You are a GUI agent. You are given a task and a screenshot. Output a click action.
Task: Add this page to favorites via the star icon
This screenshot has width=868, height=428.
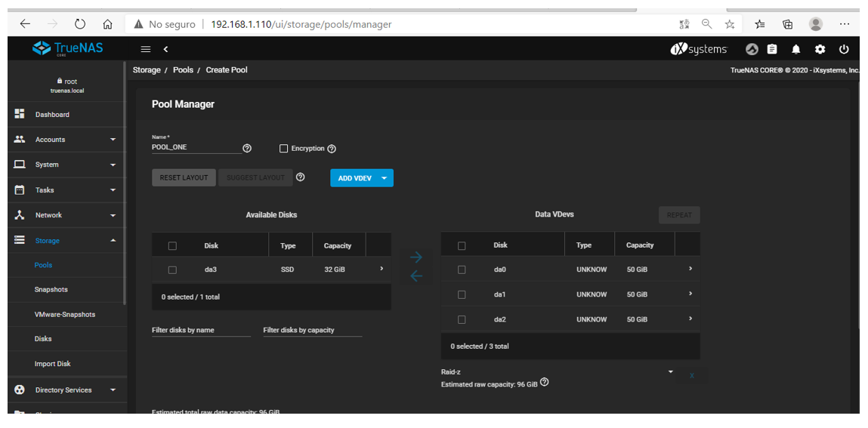pyautogui.click(x=731, y=24)
